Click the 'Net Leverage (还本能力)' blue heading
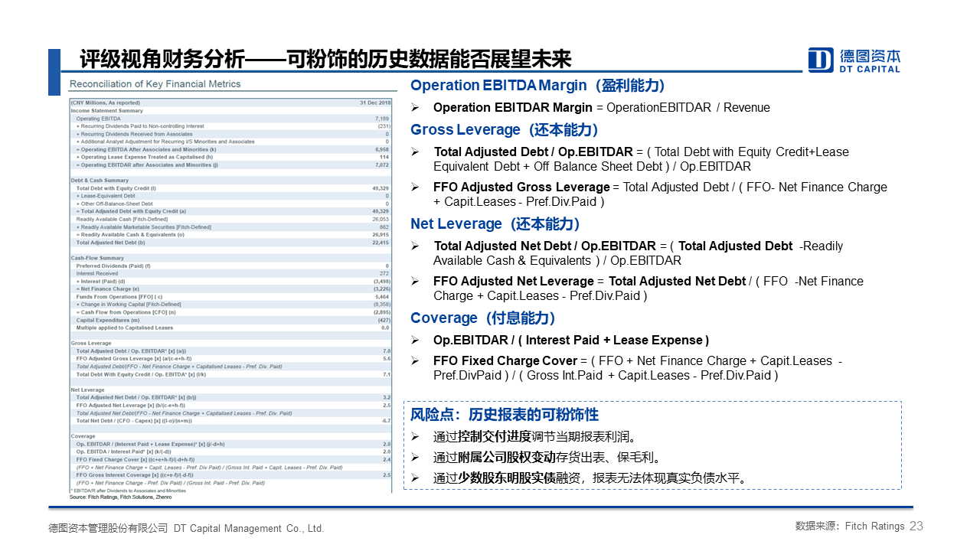Viewport: 980px width, 551px height. [x=495, y=223]
